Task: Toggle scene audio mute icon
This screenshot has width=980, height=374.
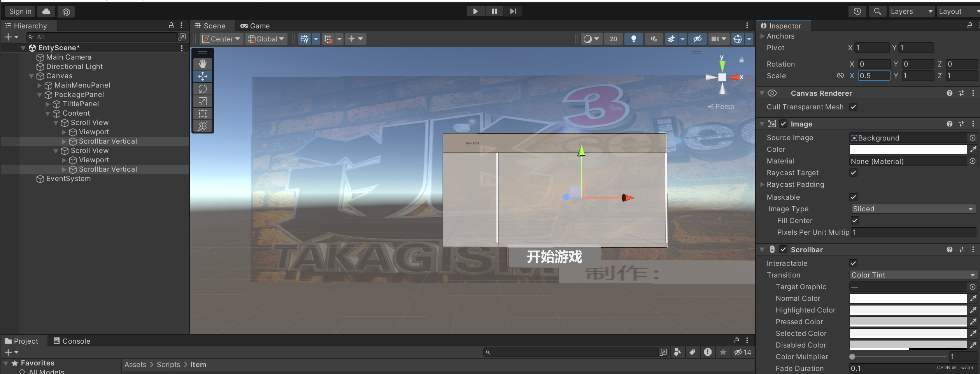Action: click(x=654, y=39)
